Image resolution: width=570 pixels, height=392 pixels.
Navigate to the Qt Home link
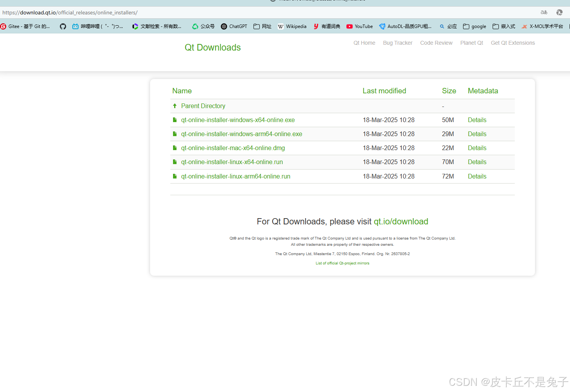click(x=364, y=43)
